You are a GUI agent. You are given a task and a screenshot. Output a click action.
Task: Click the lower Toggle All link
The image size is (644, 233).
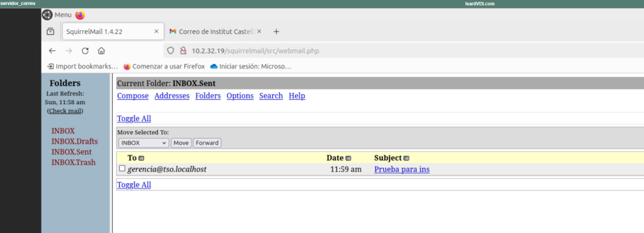[134, 185]
